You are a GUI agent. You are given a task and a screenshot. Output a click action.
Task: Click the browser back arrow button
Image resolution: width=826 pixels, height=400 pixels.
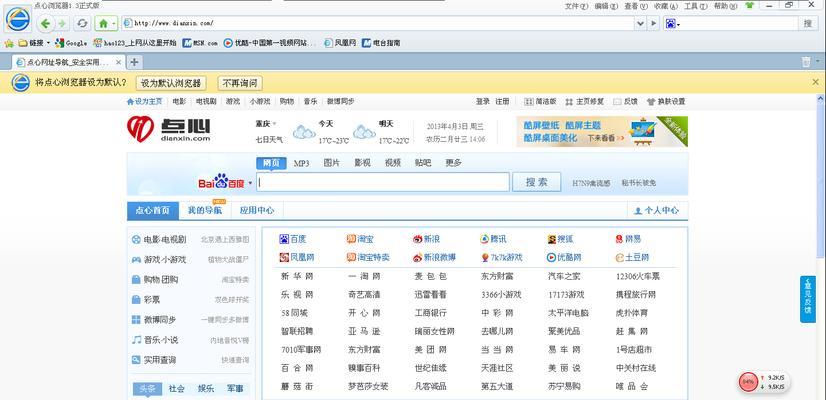[x=46, y=23]
